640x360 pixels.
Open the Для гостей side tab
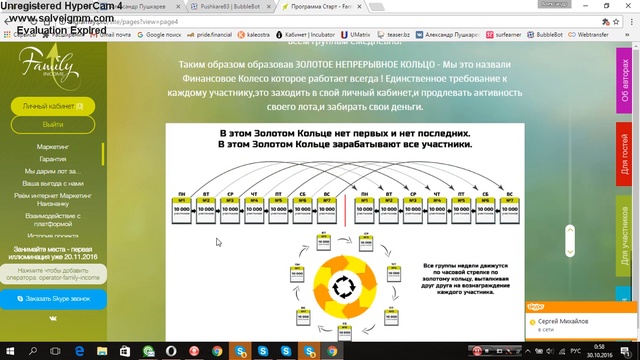(x=624, y=154)
